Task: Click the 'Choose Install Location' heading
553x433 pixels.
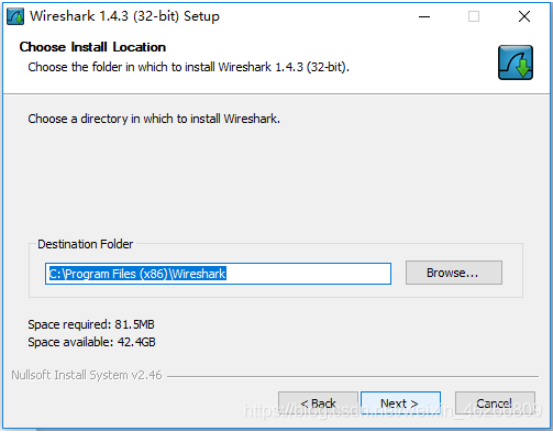Action: click(93, 47)
